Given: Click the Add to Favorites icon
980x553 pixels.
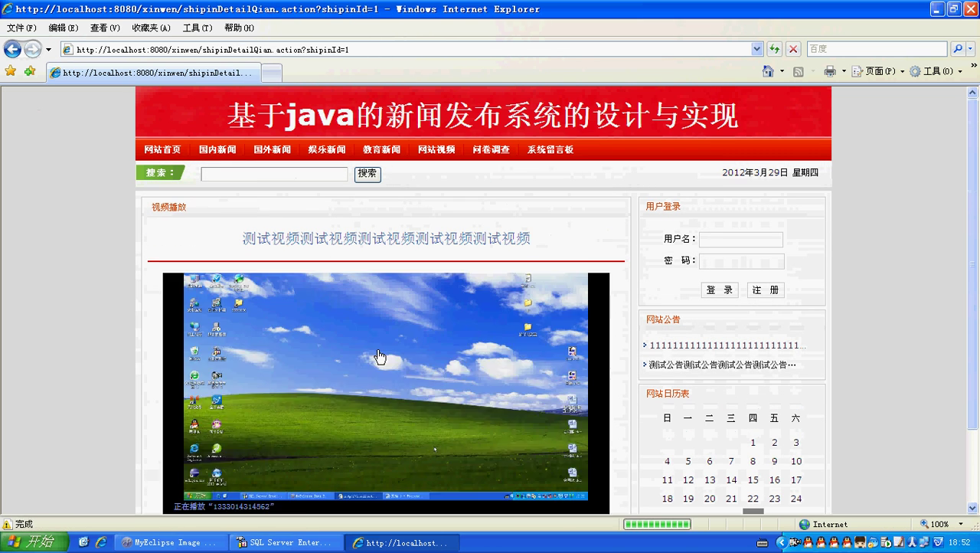Looking at the screenshot, I should click(x=29, y=71).
